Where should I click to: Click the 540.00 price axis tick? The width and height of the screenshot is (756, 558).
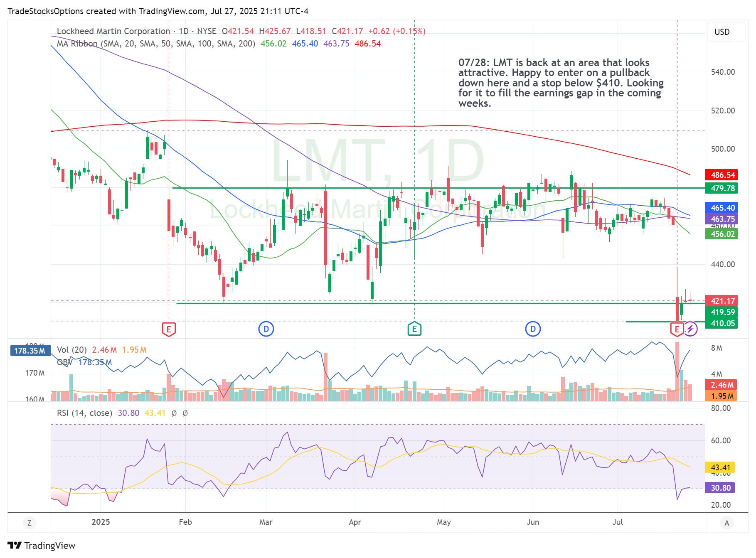point(723,72)
